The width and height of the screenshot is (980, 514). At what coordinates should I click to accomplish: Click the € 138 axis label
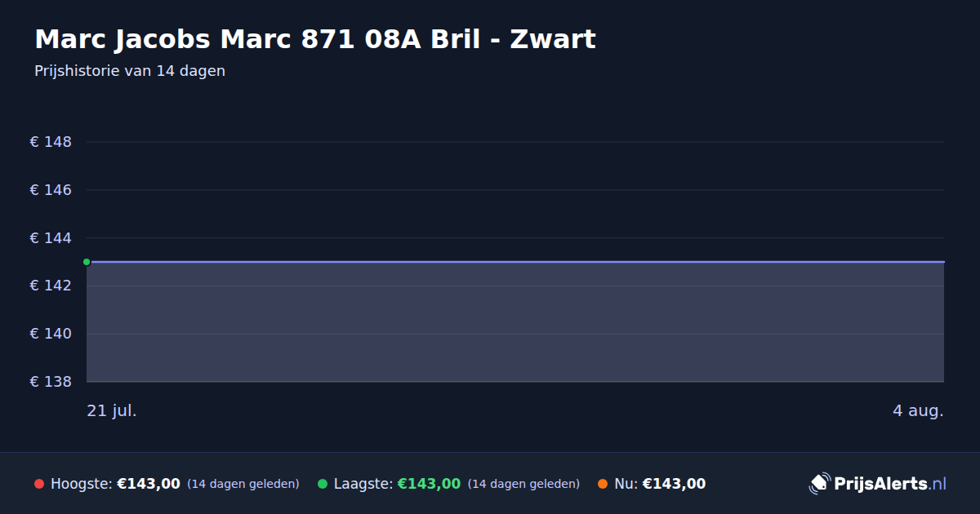pos(51,382)
